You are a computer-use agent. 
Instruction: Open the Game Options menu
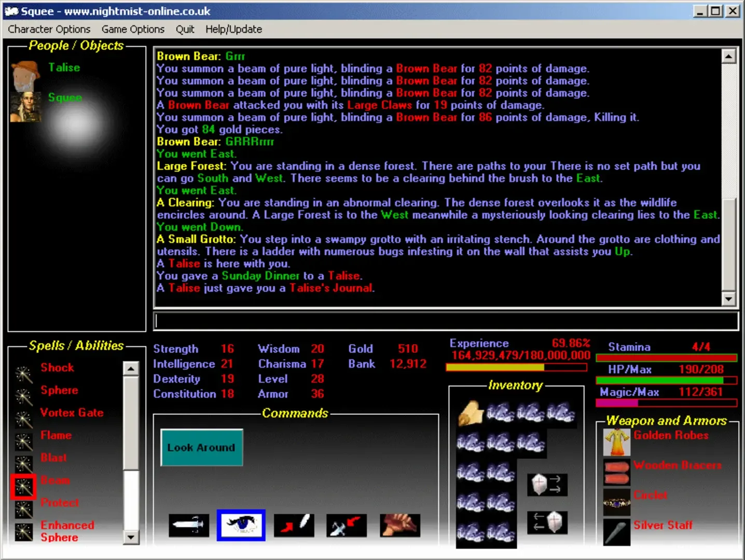coord(133,30)
